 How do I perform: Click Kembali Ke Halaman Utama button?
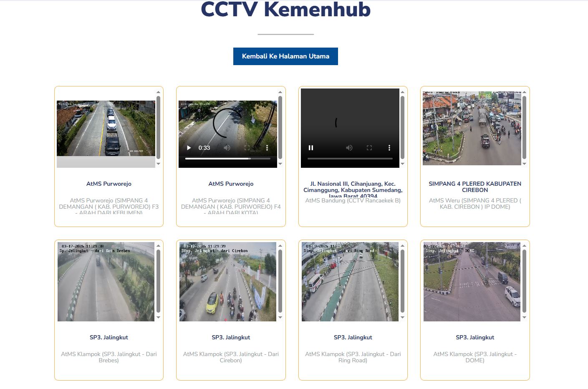(285, 56)
